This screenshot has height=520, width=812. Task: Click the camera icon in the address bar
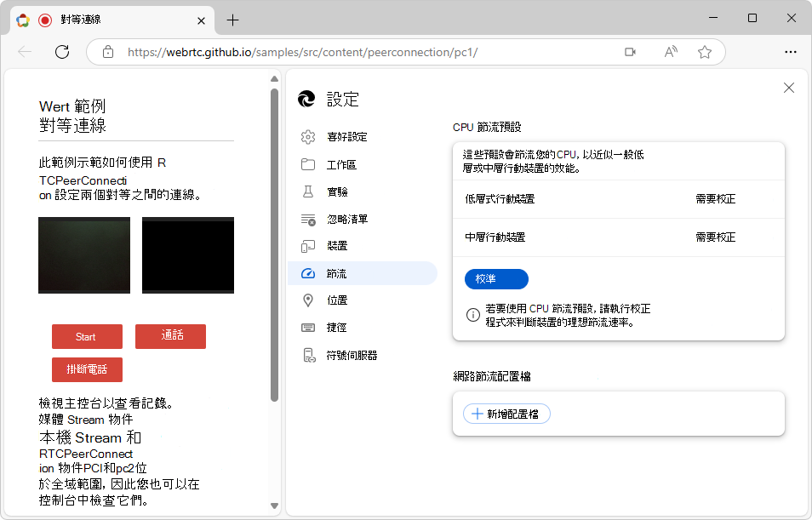[630, 51]
